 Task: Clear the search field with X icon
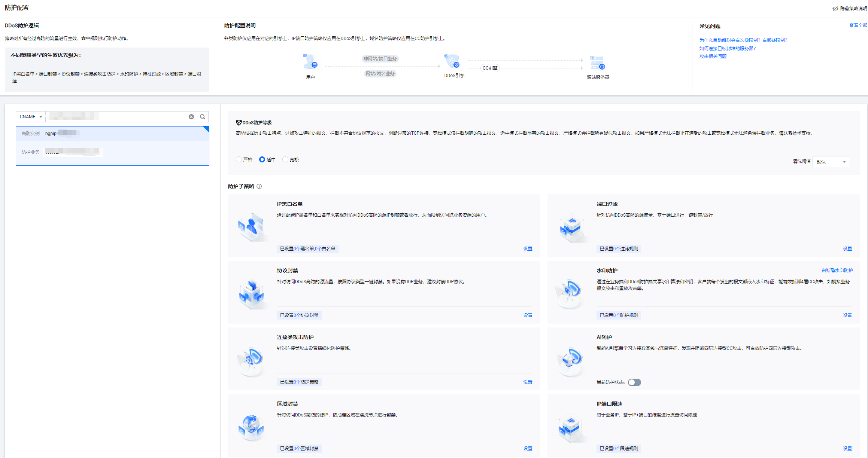191,117
